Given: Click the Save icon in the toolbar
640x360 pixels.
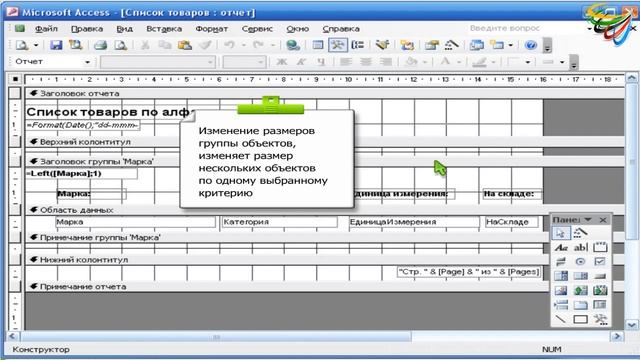Looking at the screenshot, I should 56,45.
